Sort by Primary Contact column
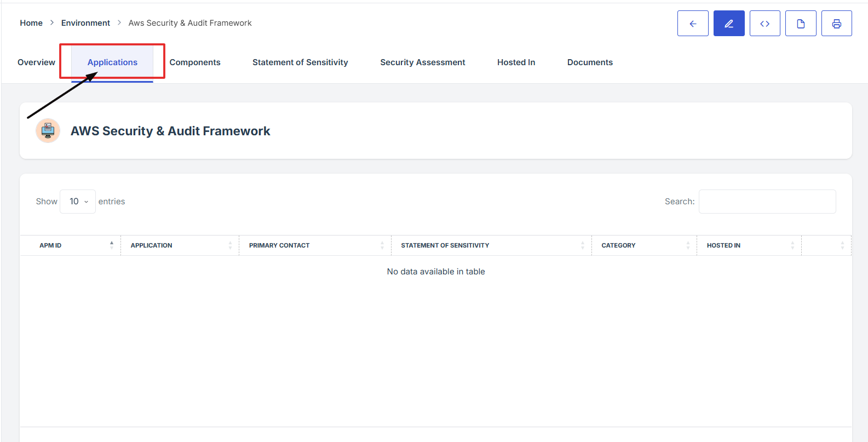 (x=314, y=245)
